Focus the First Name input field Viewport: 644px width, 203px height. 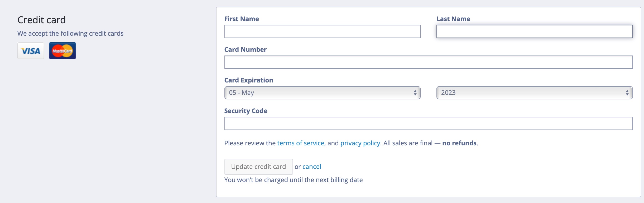(322, 31)
